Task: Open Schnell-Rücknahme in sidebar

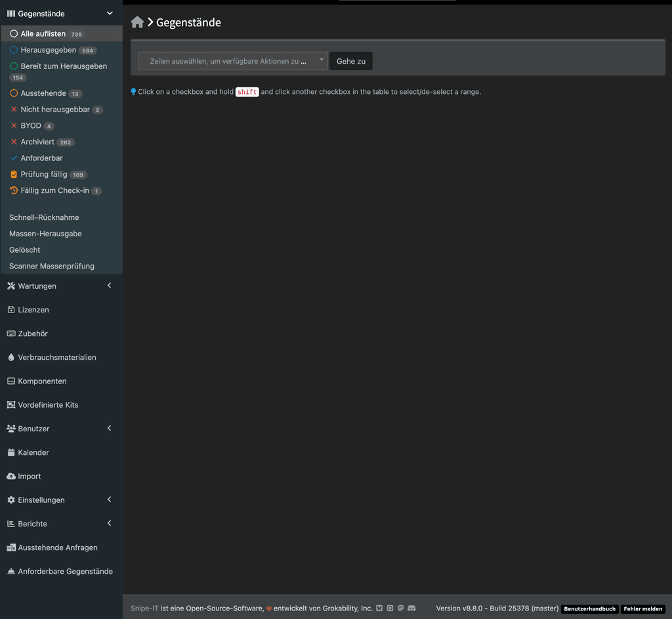Action: (x=44, y=217)
